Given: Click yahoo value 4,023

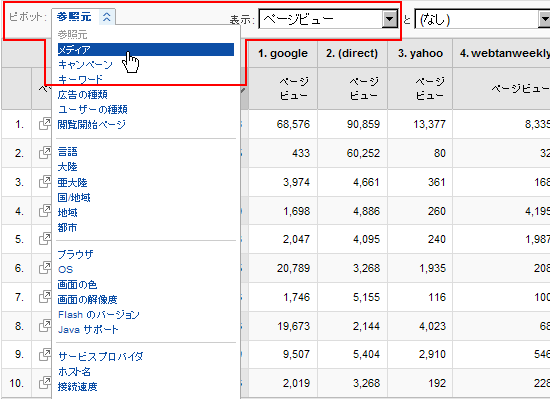Looking at the screenshot, I should [432, 326].
